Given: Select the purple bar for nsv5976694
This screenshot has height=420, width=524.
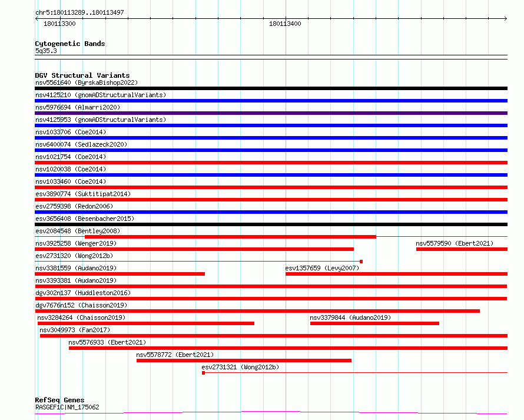Looking at the screenshot, I should click(x=271, y=113).
